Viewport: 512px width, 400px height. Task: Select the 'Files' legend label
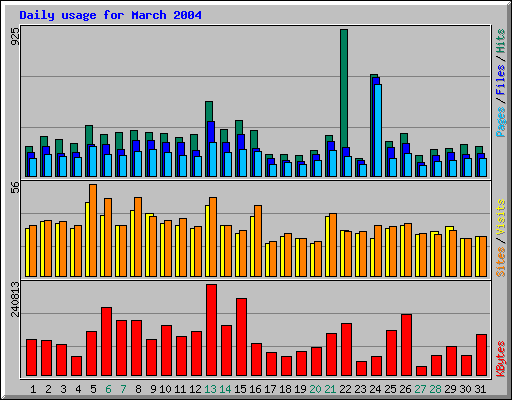tap(500, 79)
